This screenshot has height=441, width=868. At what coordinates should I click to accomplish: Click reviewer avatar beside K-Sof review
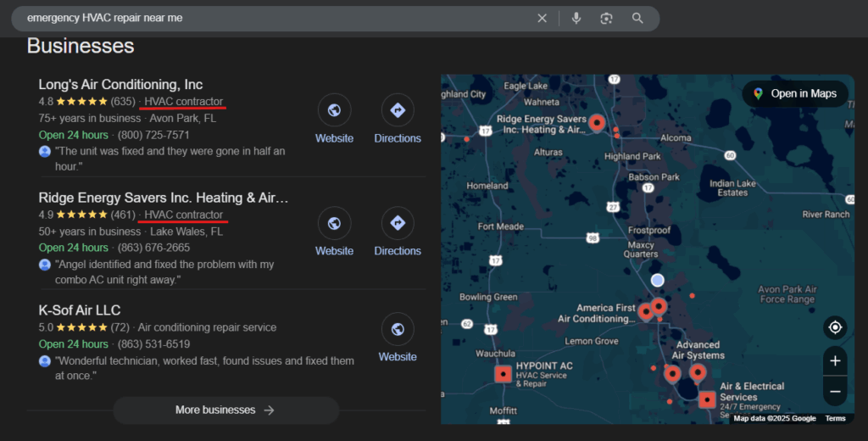[x=45, y=361]
